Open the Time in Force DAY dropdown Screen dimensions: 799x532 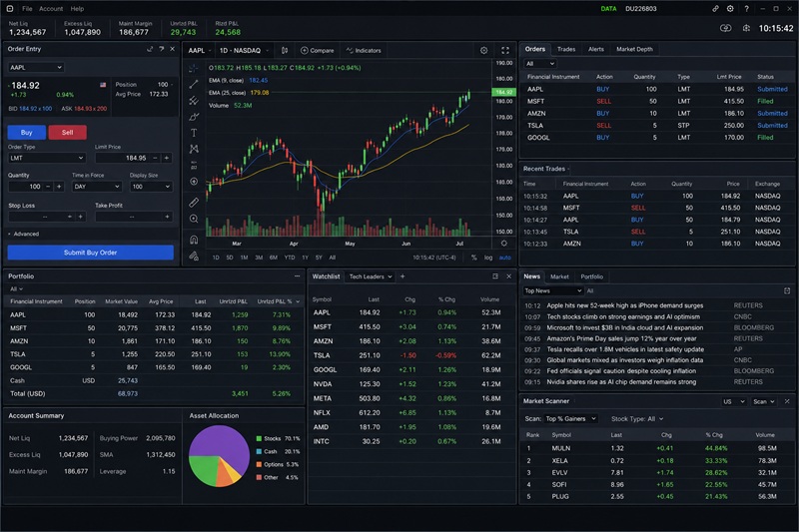click(x=96, y=187)
